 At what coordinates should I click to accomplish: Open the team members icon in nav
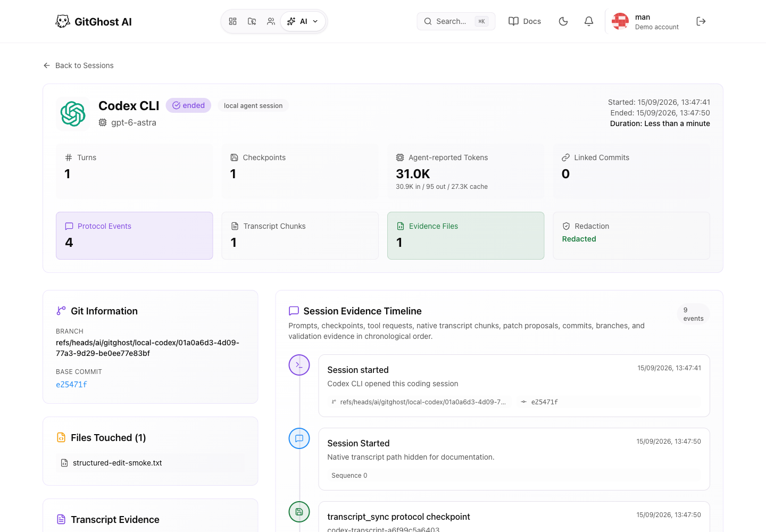271,21
